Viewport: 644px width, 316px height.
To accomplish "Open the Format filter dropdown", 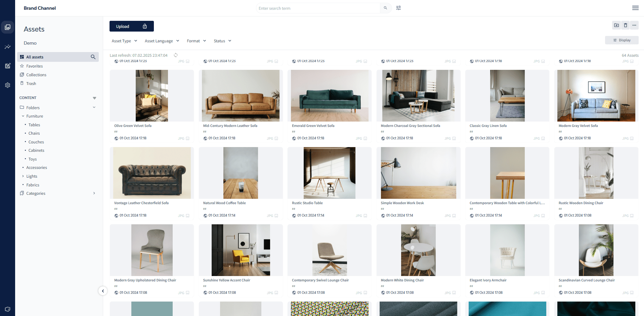I will click(x=196, y=41).
